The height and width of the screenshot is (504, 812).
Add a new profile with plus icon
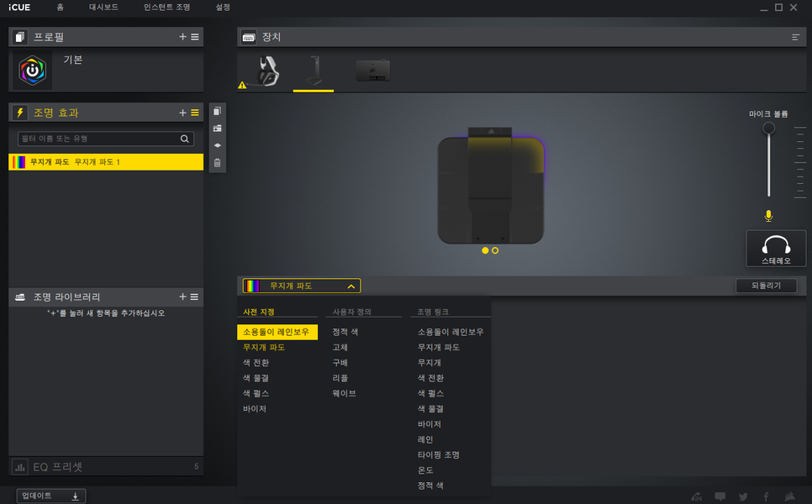coord(182,37)
